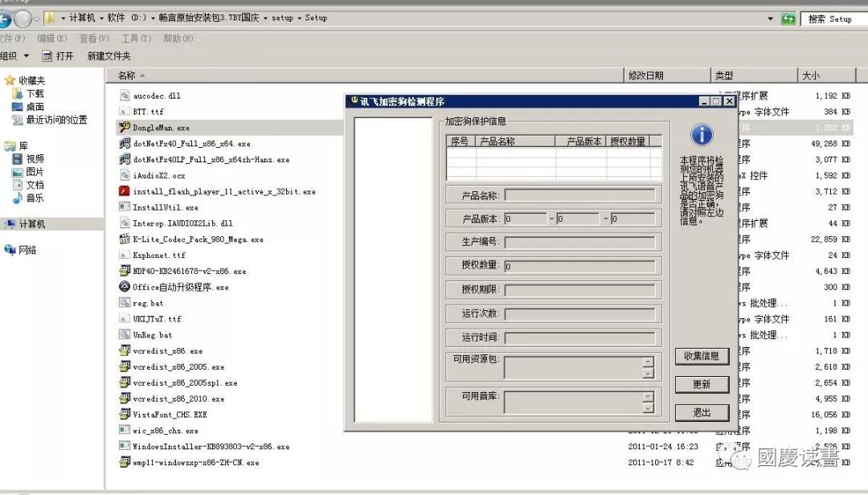Open the 工具(T) menu

click(136, 39)
